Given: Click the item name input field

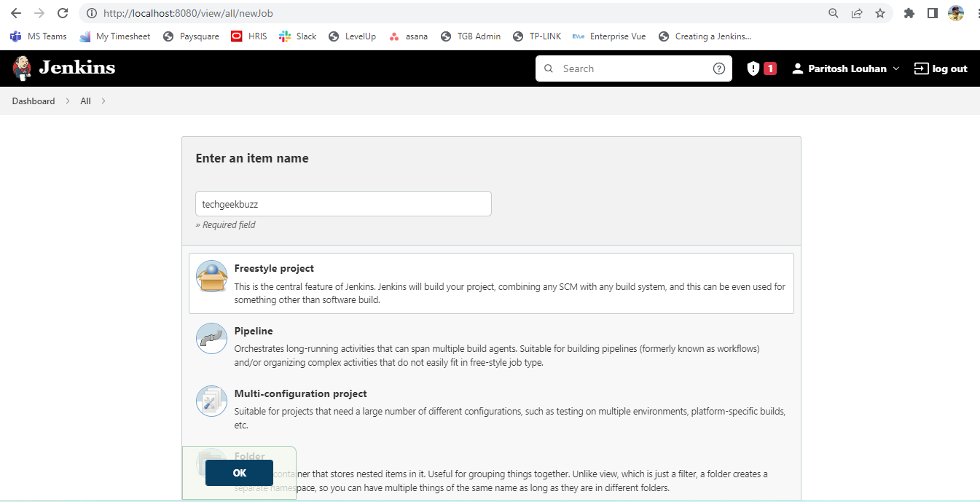Looking at the screenshot, I should click(x=343, y=204).
